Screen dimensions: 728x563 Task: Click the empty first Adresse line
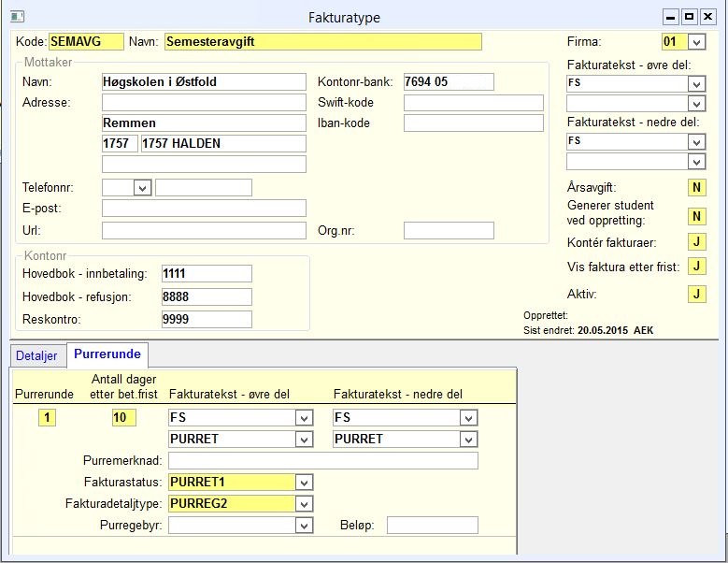pos(204,103)
